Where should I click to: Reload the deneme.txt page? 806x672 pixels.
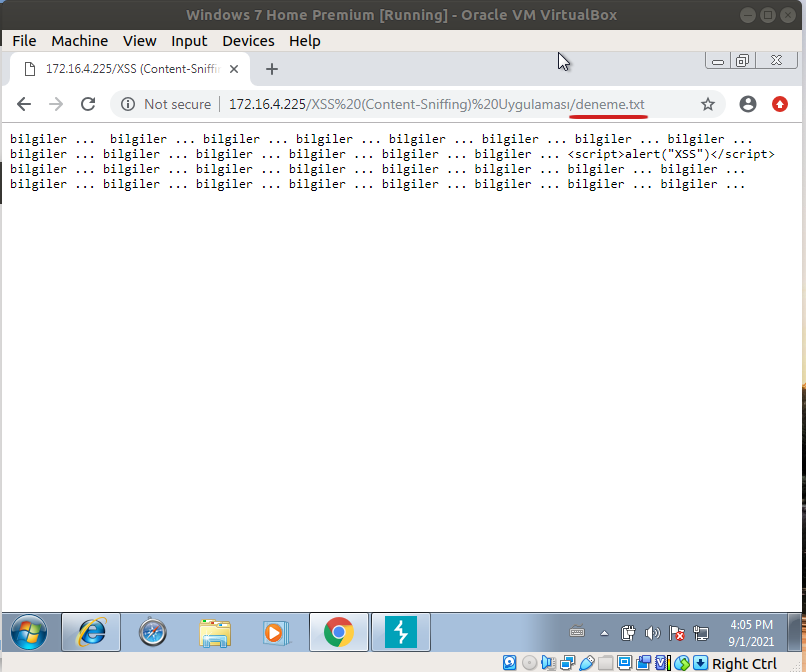(88, 104)
